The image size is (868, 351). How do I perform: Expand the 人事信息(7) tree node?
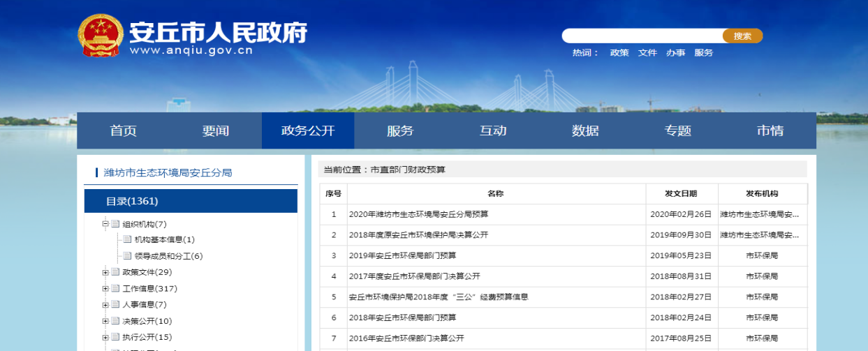(x=105, y=304)
